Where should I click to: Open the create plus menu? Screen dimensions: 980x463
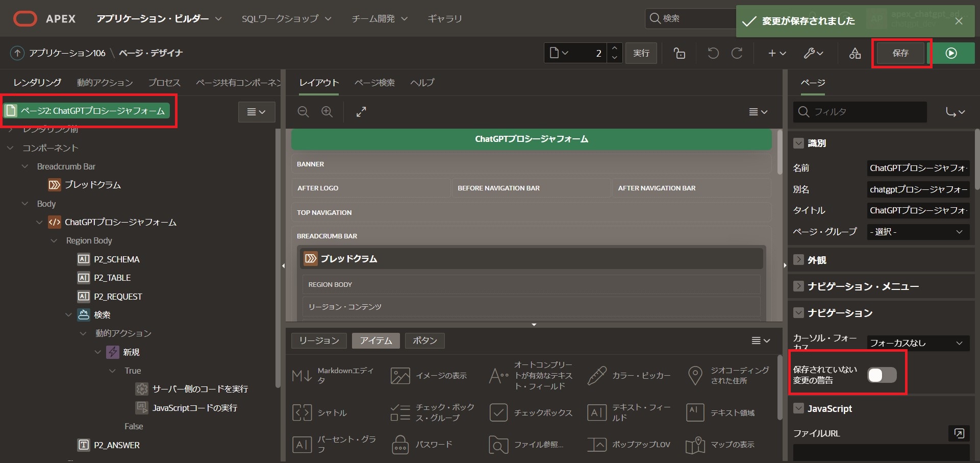point(777,53)
